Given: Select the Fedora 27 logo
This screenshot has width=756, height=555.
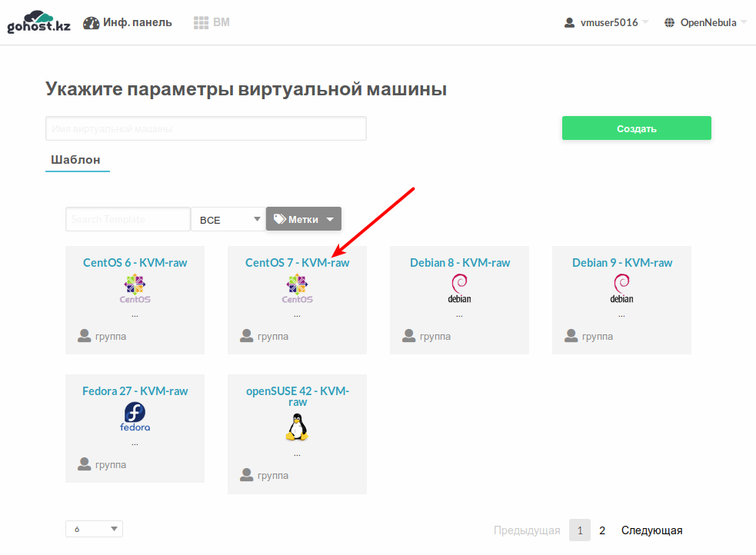Looking at the screenshot, I should (x=135, y=417).
